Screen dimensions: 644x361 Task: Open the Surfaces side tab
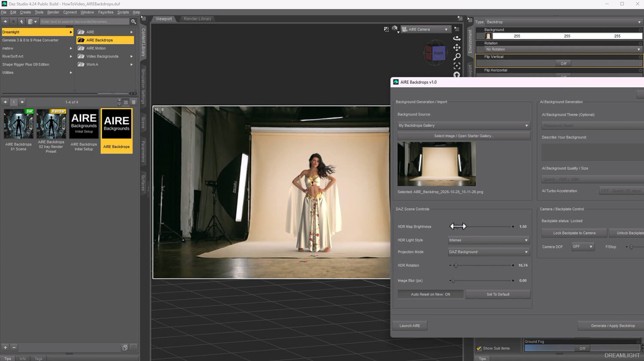tap(143, 183)
